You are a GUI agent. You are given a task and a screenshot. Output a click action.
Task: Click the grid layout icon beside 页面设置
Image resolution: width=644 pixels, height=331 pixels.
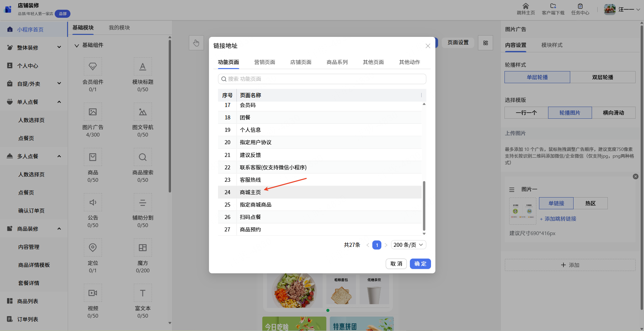(x=486, y=43)
